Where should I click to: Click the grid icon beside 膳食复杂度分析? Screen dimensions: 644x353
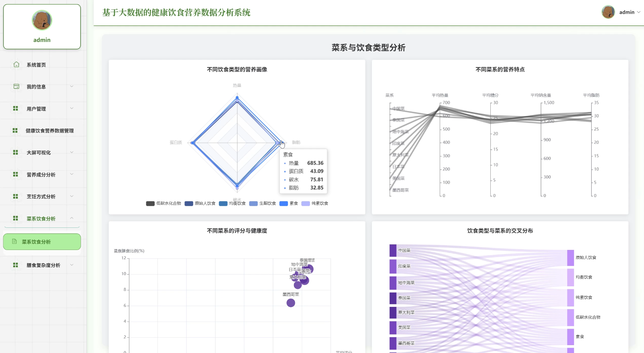pos(15,265)
